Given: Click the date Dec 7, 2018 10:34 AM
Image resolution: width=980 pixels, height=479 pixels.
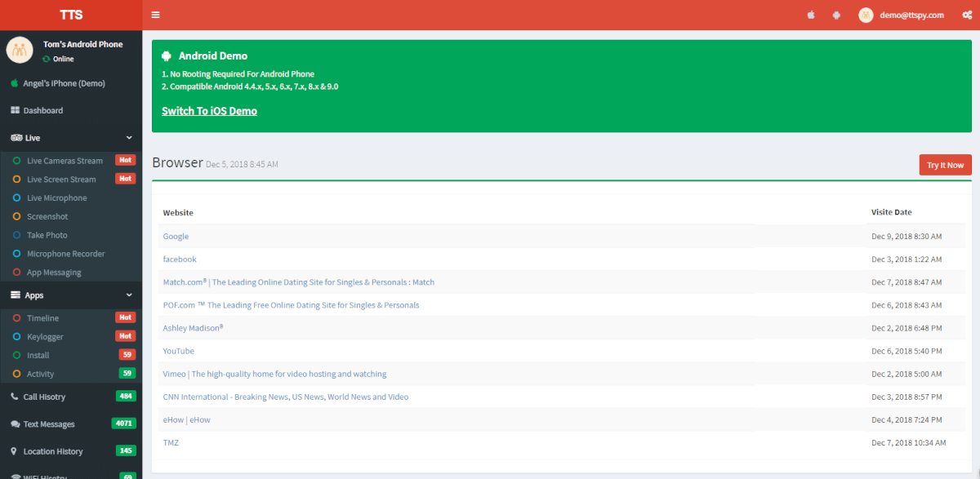Looking at the screenshot, I should [x=909, y=442].
